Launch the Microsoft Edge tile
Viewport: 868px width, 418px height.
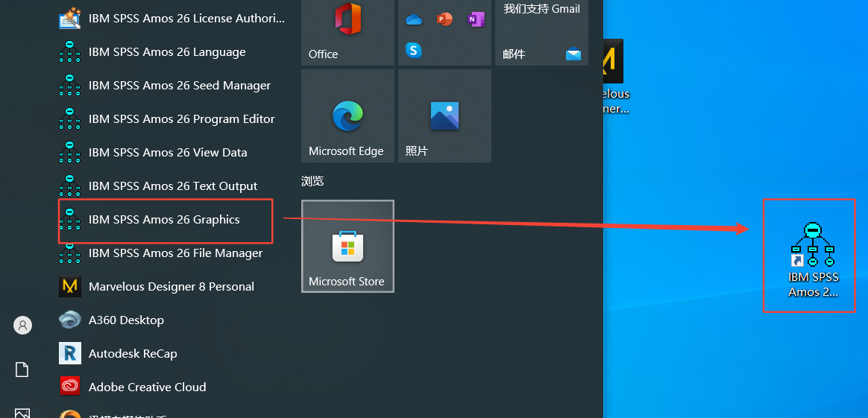[x=347, y=115]
